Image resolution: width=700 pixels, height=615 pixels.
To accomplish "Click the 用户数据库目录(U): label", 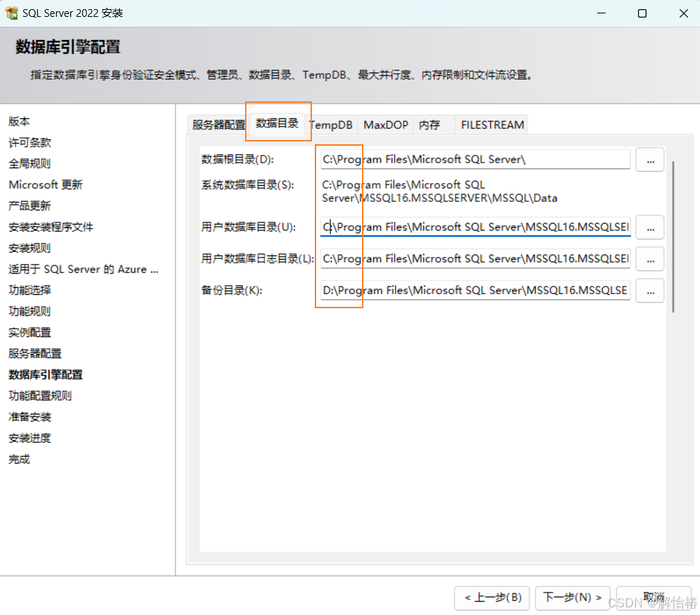I will [x=248, y=227].
